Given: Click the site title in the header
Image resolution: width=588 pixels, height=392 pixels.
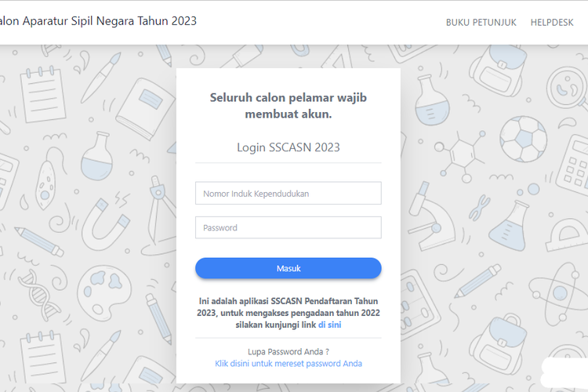Looking at the screenshot, I should (98, 21).
